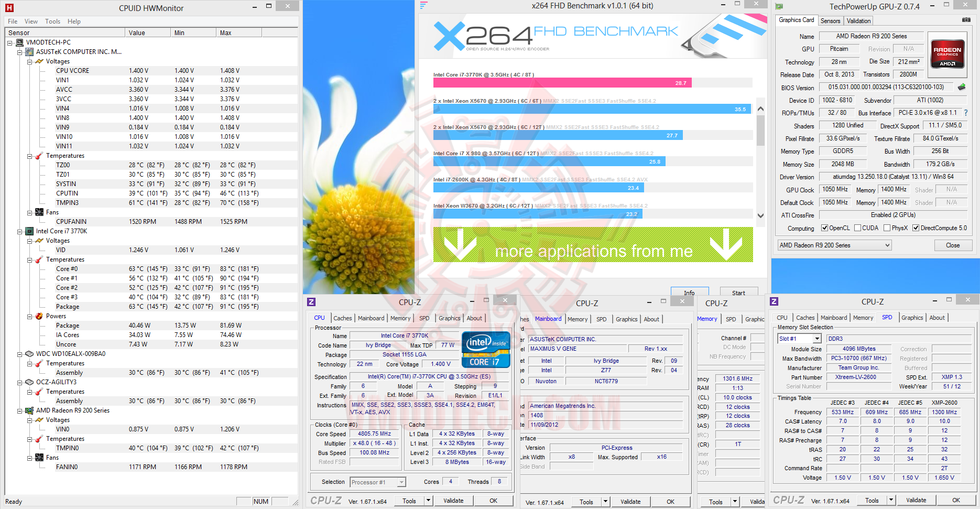Select the VMODTECH-PC computer icon
The image size is (980, 509).
coord(19,42)
